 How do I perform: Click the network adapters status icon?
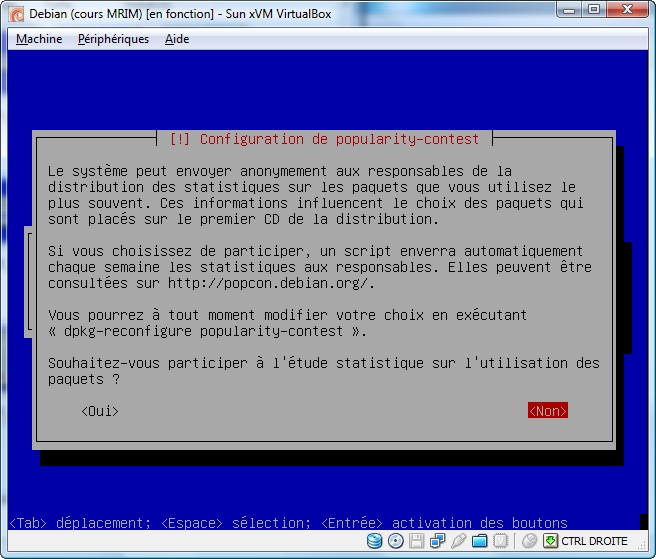(438, 541)
